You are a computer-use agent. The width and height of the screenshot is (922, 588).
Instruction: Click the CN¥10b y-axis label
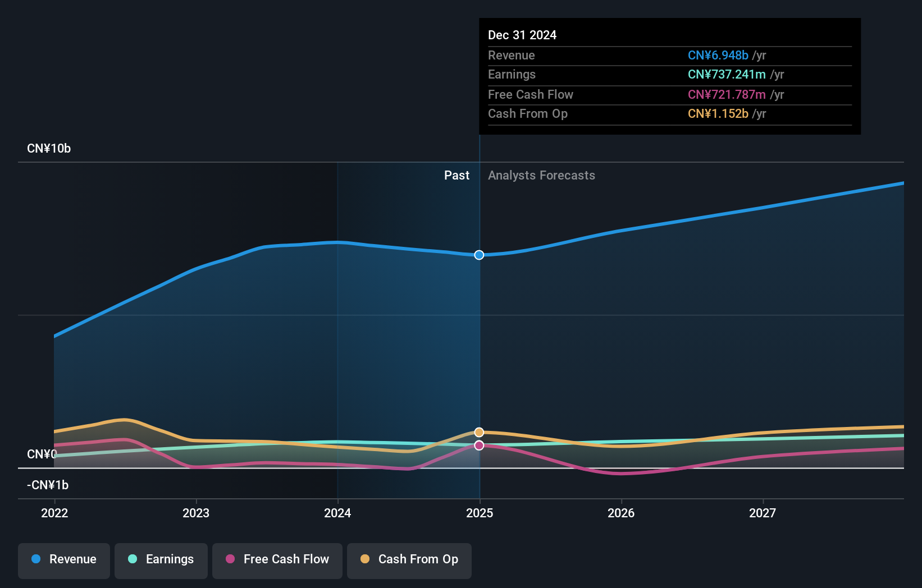pos(49,149)
